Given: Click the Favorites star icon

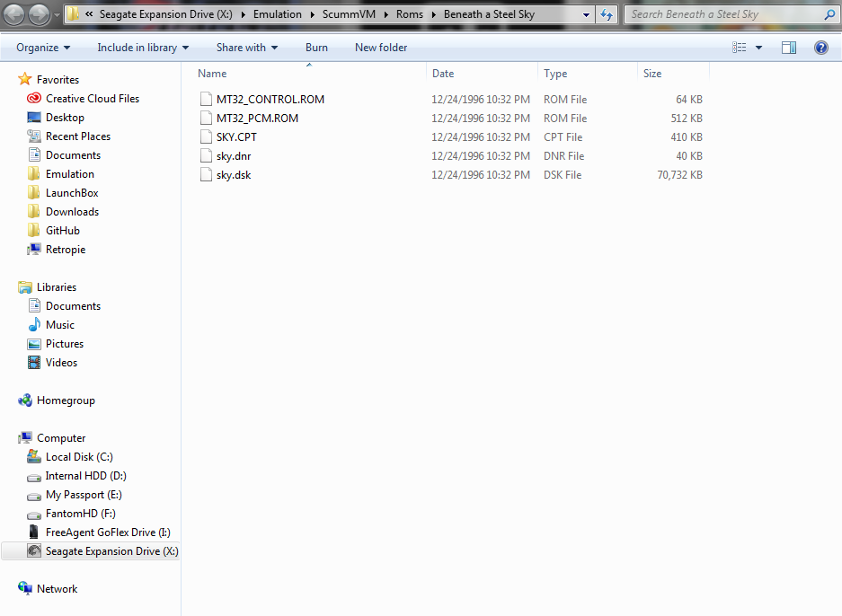Looking at the screenshot, I should [x=24, y=79].
